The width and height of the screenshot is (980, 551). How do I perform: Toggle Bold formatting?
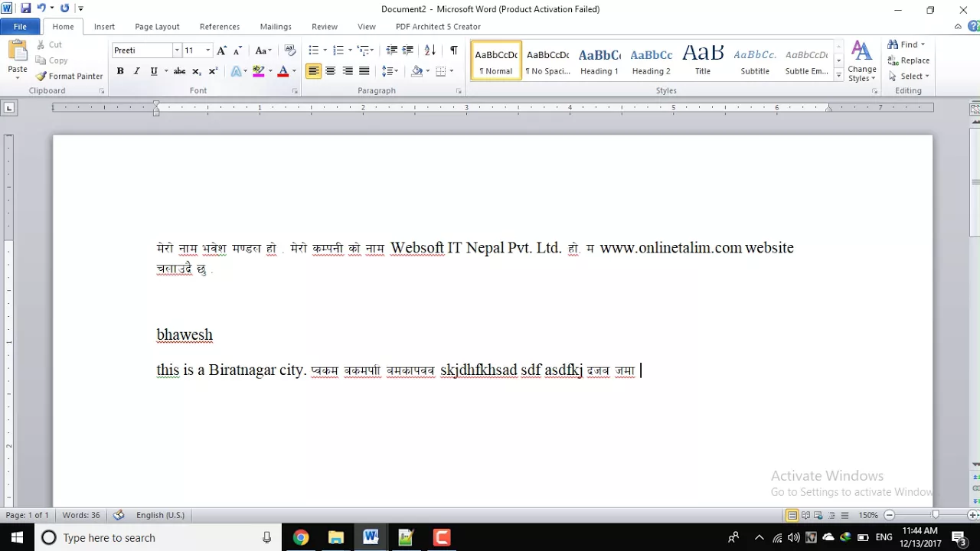pyautogui.click(x=120, y=71)
